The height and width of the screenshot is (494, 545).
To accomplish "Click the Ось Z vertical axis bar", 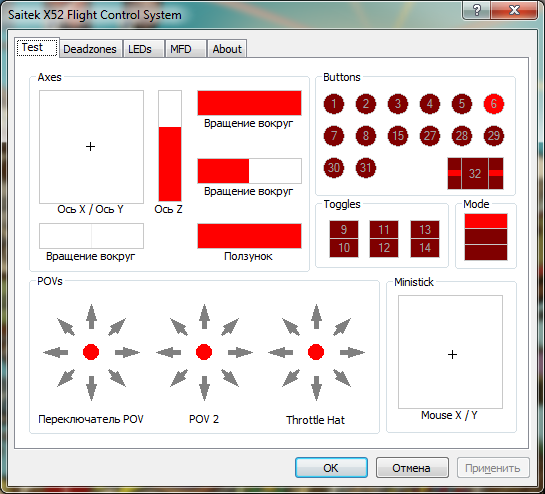I will point(170,146).
